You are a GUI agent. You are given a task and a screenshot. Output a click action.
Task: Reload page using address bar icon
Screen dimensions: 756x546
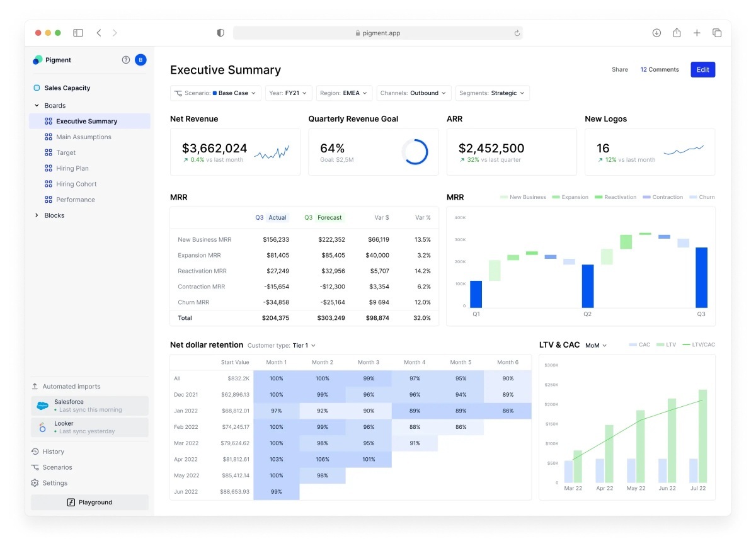(x=517, y=33)
